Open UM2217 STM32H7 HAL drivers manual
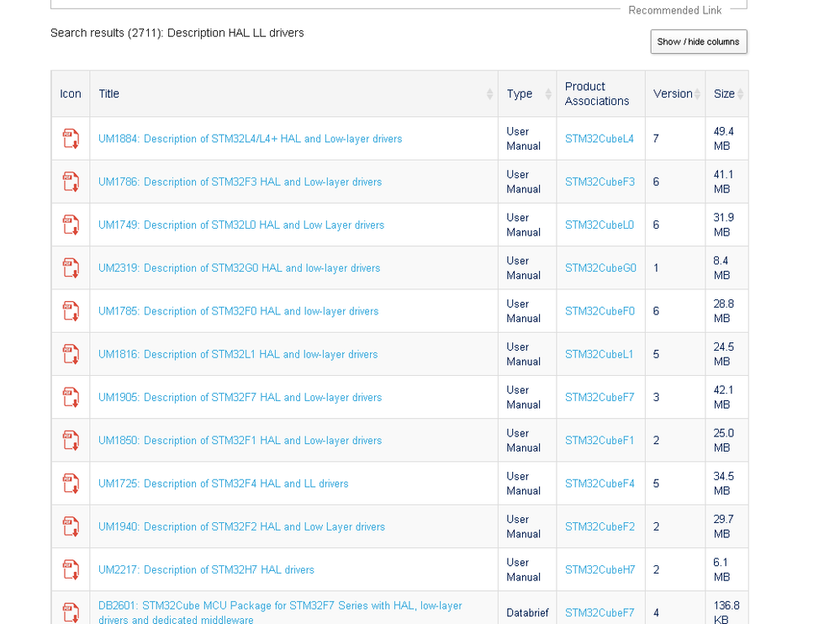Image resolution: width=840 pixels, height=624 pixels. tap(206, 570)
